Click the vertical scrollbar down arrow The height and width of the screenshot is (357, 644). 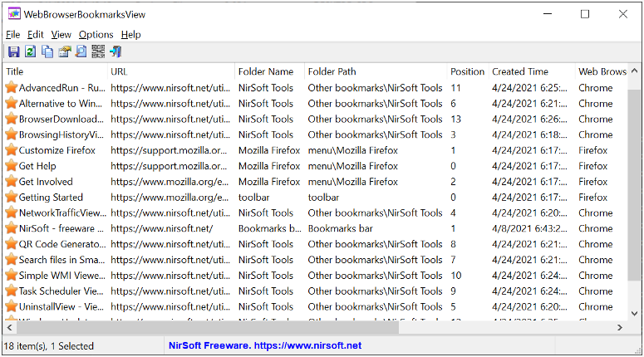point(635,314)
